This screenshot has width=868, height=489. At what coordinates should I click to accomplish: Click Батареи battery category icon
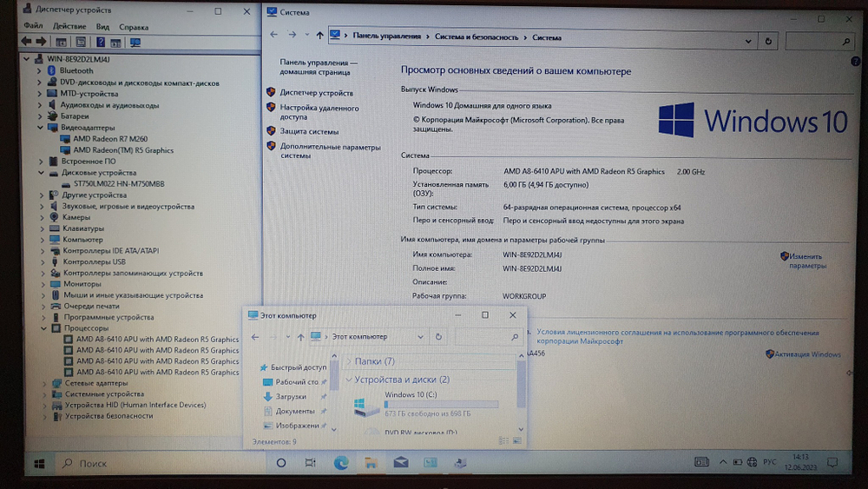[x=53, y=116]
